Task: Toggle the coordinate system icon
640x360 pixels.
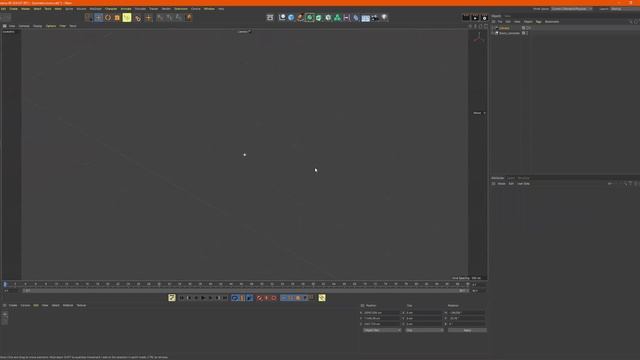Action: (188, 18)
